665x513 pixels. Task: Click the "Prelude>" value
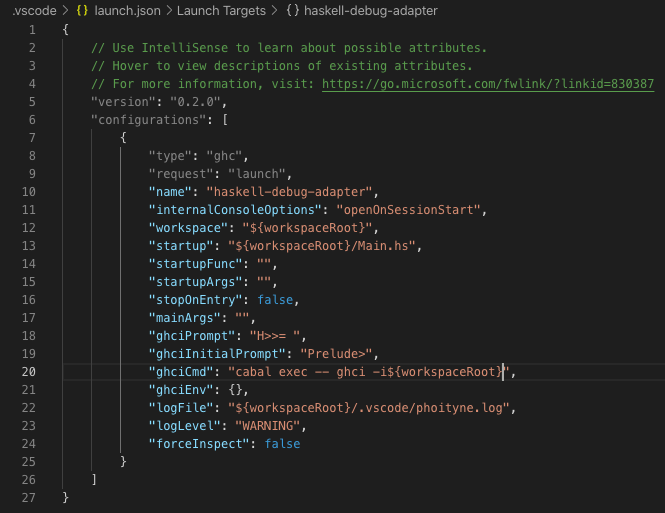click(336, 354)
